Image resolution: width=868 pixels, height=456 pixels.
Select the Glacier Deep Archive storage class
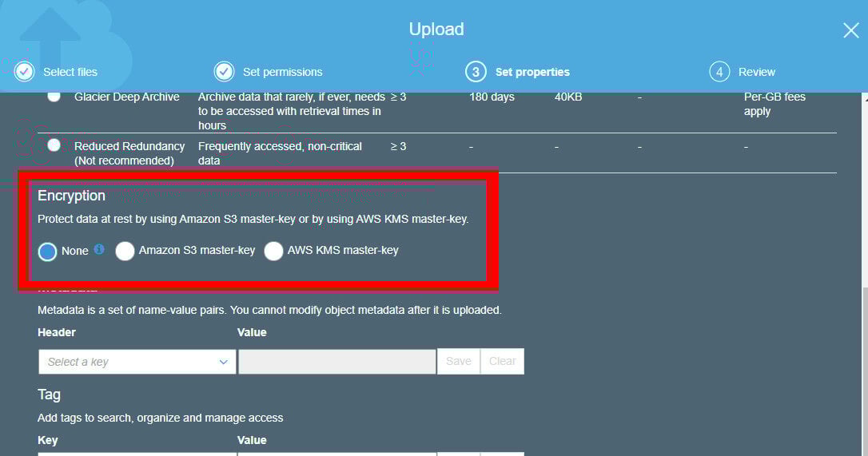(x=54, y=97)
